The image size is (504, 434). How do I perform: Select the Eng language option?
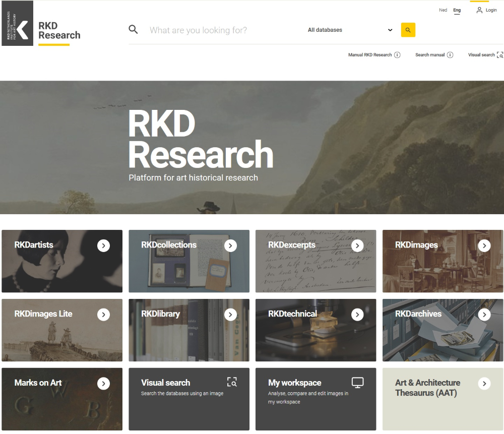[x=457, y=10]
